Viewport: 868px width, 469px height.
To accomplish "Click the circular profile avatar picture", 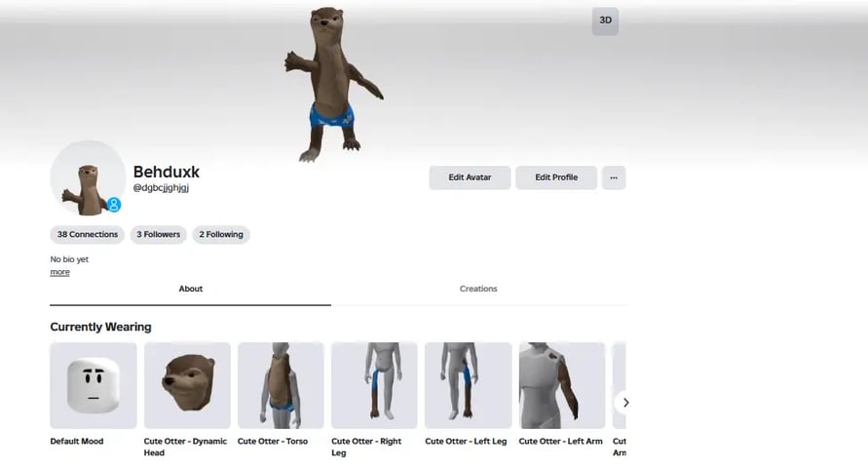I will [86, 178].
